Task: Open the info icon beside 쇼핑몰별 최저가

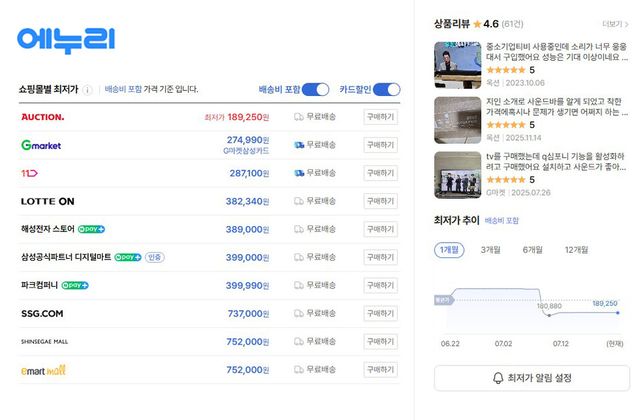Action: click(x=87, y=90)
